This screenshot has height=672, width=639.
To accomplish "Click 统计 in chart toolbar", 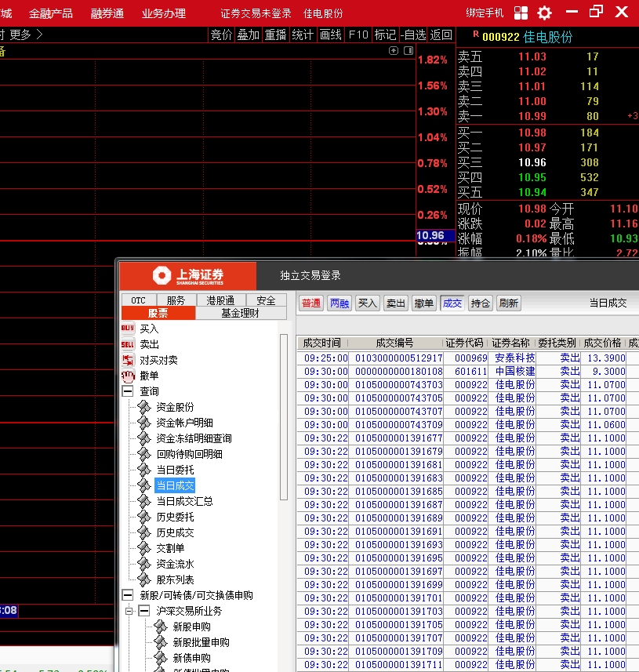I will point(303,35).
